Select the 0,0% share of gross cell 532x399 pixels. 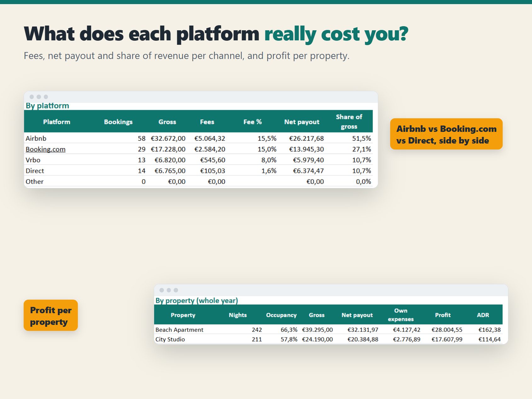(363, 181)
